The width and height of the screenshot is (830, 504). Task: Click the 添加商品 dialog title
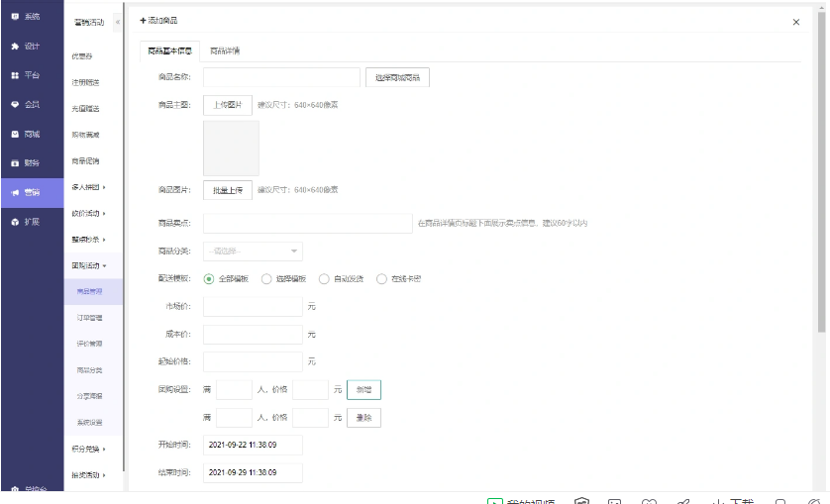click(158, 21)
